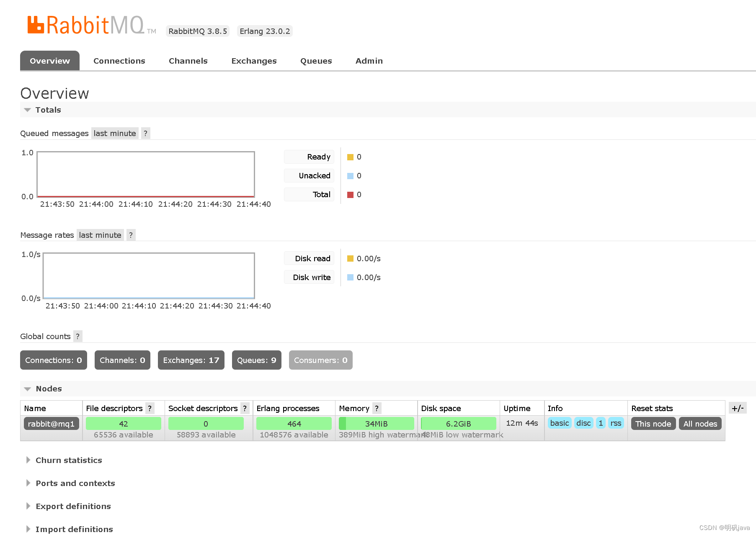Viewport: 756px width, 535px height.
Task: Click the Ready legend color swatch
Action: pos(350,157)
